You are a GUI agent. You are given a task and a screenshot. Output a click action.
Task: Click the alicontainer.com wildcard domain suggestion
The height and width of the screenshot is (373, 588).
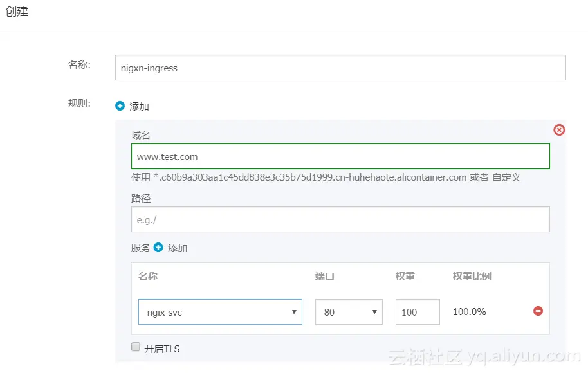[310, 177]
